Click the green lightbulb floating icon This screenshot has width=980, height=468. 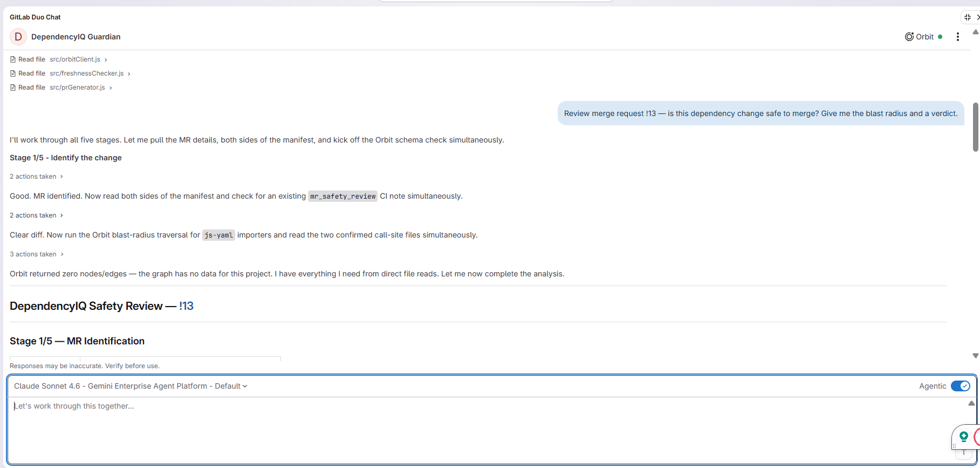point(963,437)
